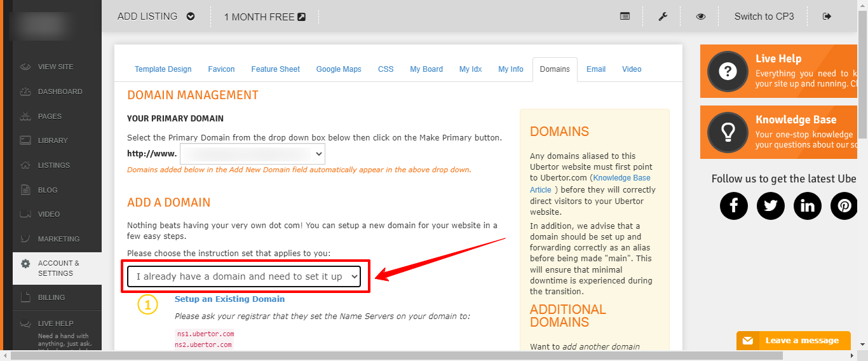Screen dimensions: 868x361
Task: Switch to the Google Maps tab
Action: coord(339,69)
